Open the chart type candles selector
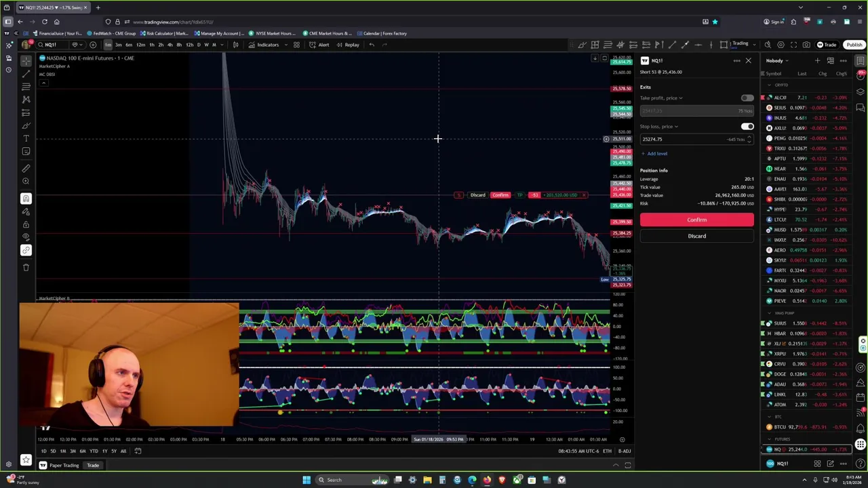The image size is (868, 488). [235, 45]
